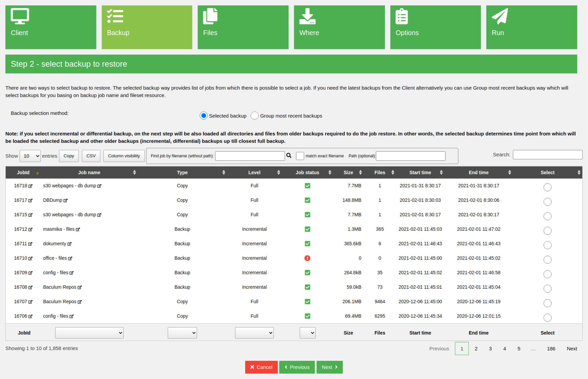Click the red error status icon for office - files
The image size is (588, 379).
click(x=307, y=258)
